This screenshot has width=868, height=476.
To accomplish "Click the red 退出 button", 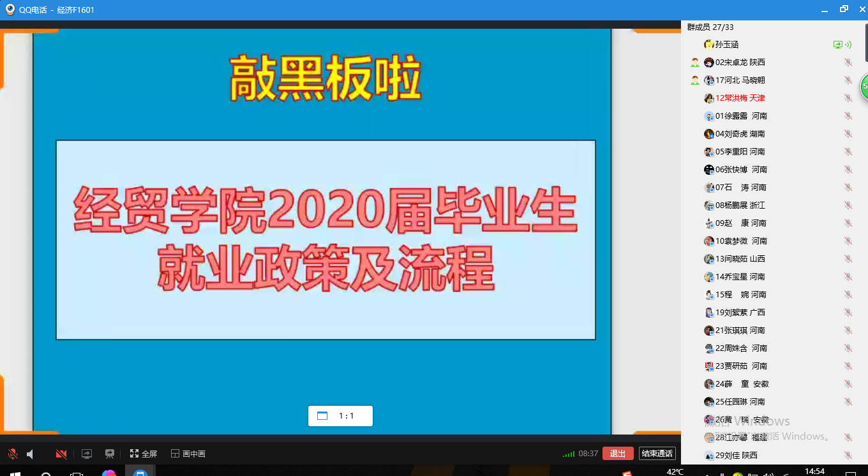I will (x=617, y=454).
